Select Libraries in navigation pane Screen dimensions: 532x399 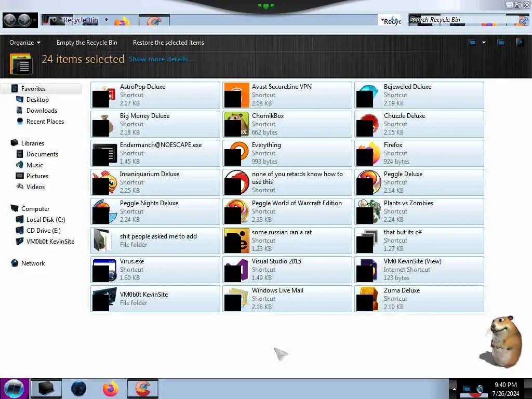(x=33, y=143)
